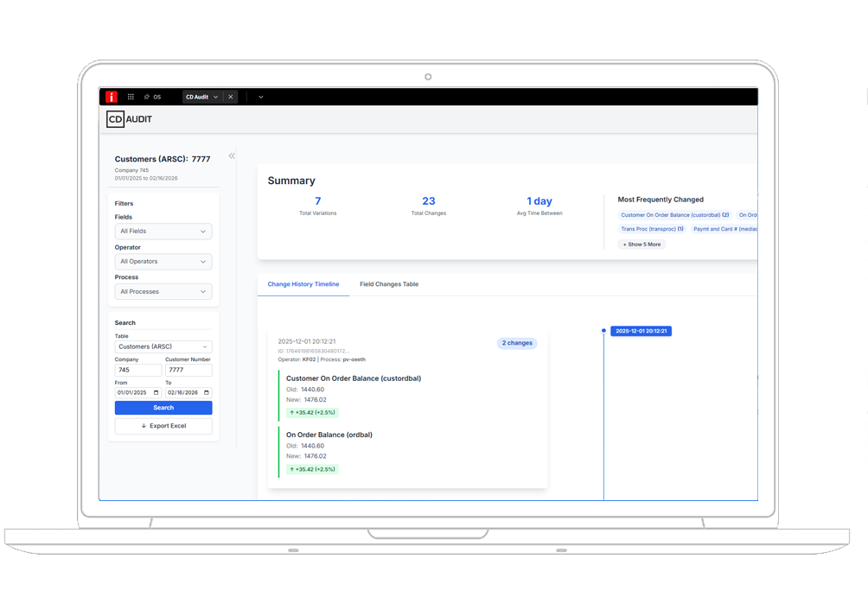868x616 pixels.
Task: Click the Show 5 More button
Action: (x=641, y=244)
